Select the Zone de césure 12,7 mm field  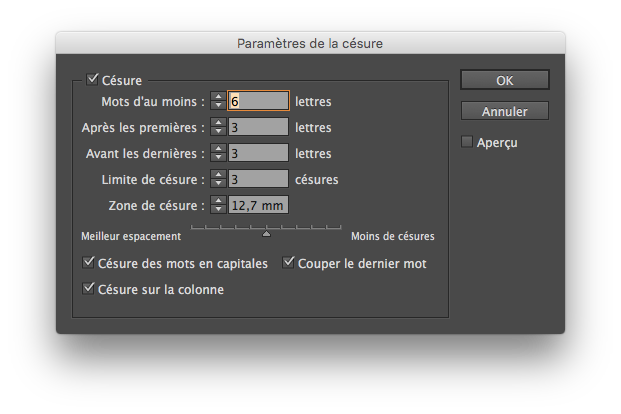(259, 205)
